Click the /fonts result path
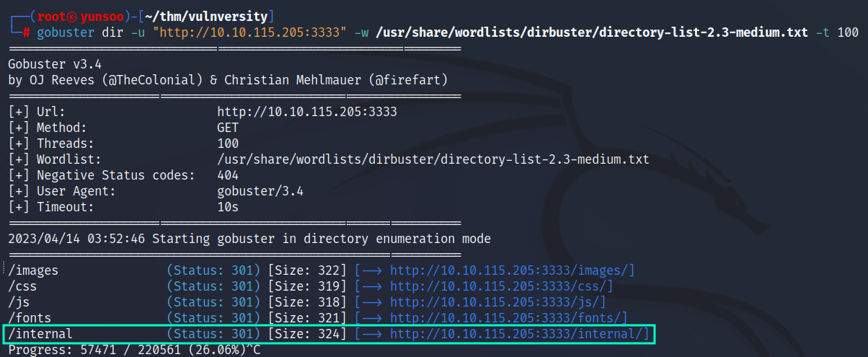The image size is (868, 357). click(x=30, y=318)
